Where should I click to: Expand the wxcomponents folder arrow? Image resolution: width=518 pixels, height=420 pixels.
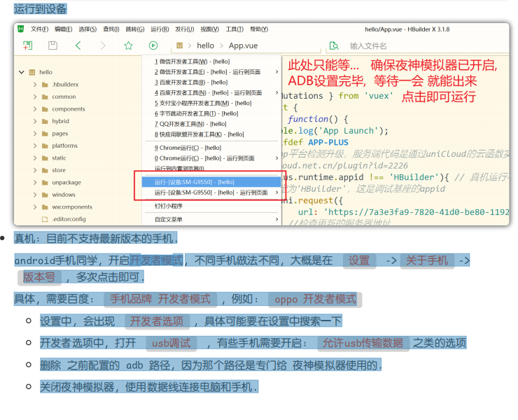[35, 207]
